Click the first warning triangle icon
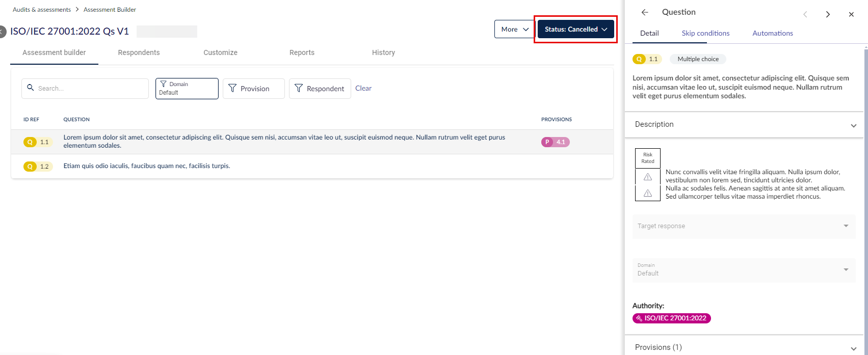Image resolution: width=868 pixels, height=355 pixels. tap(648, 177)
